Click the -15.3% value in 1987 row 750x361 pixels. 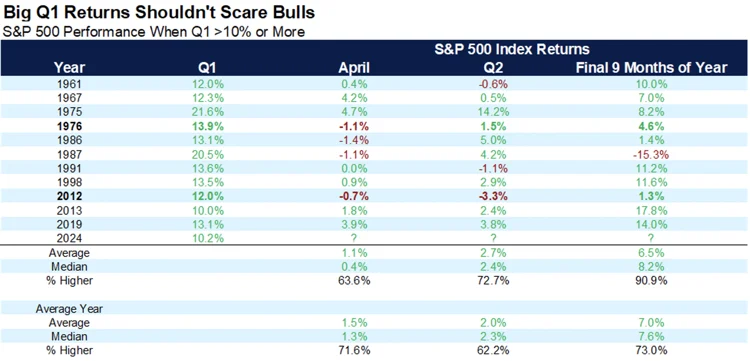coord(651,155)
